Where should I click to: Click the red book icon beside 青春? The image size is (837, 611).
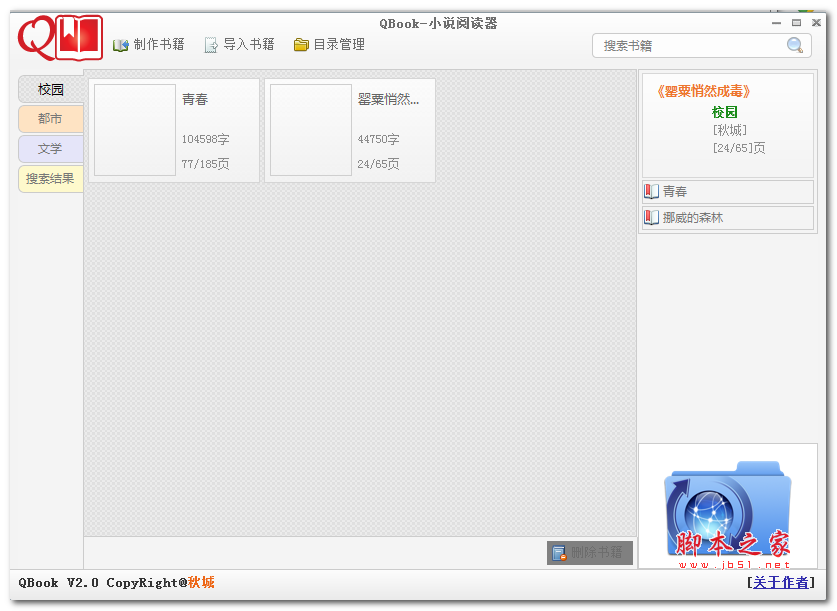651,191
